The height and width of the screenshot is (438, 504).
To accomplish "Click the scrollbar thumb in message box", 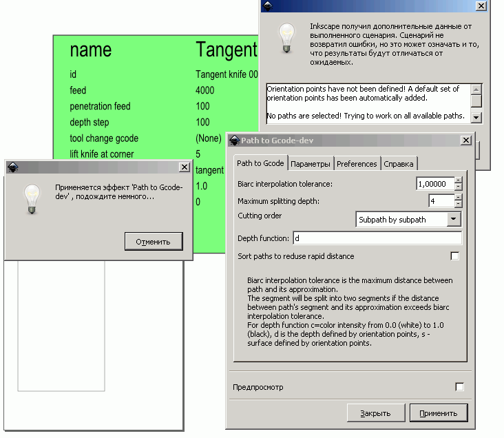I will click(x=476, y=101).
